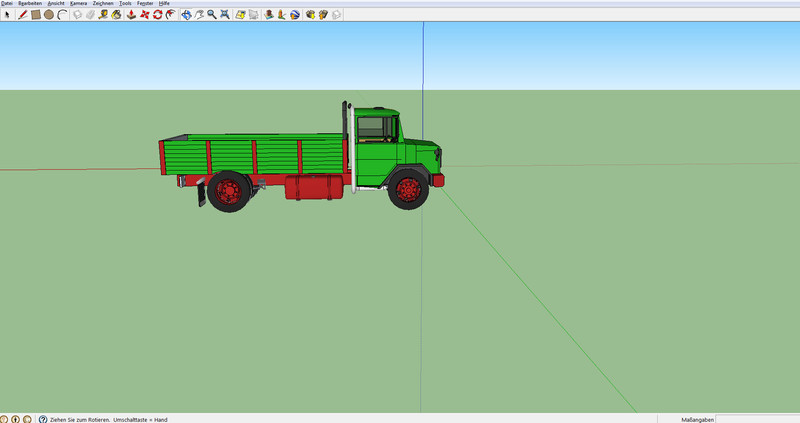
Task: Click the Share Component icon
Action: point(336,15)
